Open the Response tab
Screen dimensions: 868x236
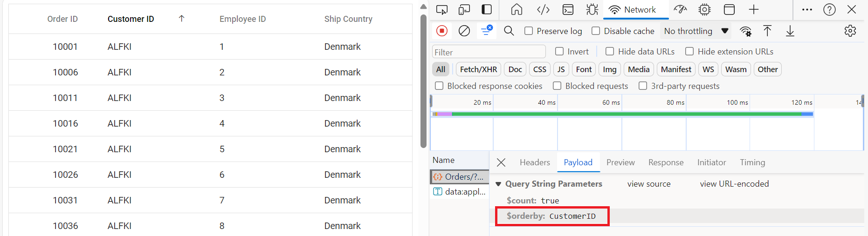pos(666,162)
